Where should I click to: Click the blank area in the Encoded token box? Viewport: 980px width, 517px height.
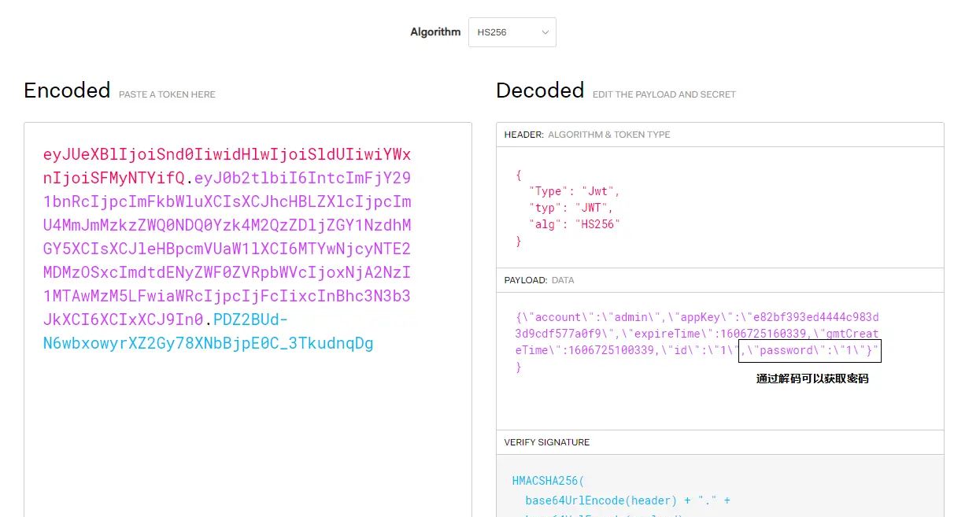click(247, 441)
